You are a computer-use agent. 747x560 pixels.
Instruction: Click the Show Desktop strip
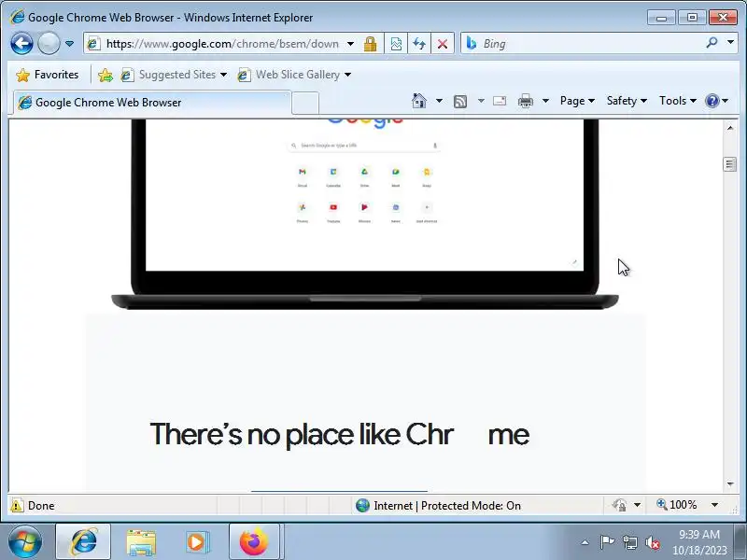[x=742, y=542]
